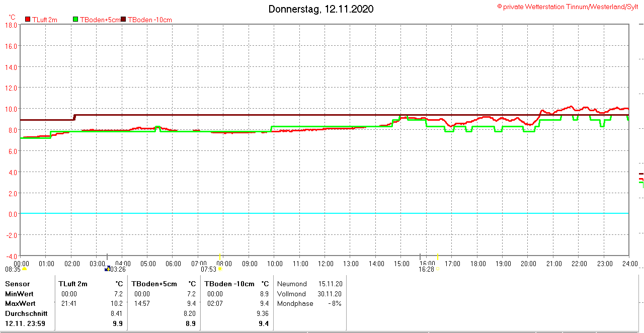644x333 pixels.
Task: Click the chart title Donnerstag, 12.11.2020
Action: [321, 9]
